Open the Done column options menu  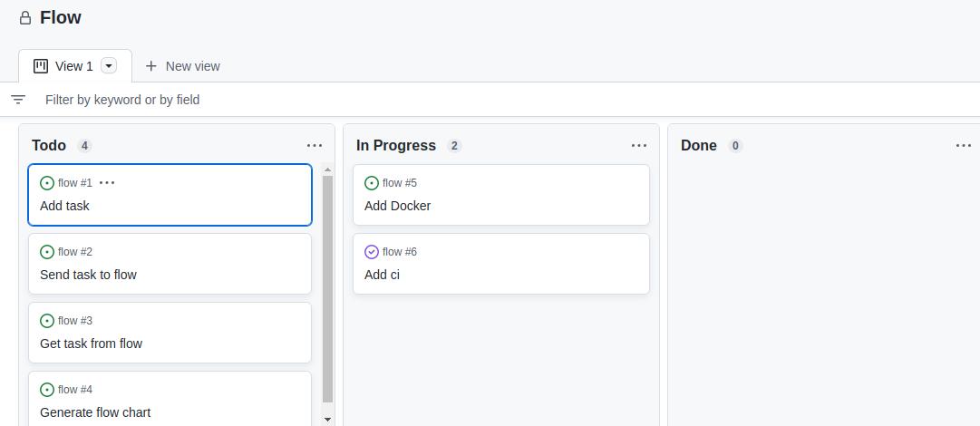pyautogui.click(x=964, y=146)
